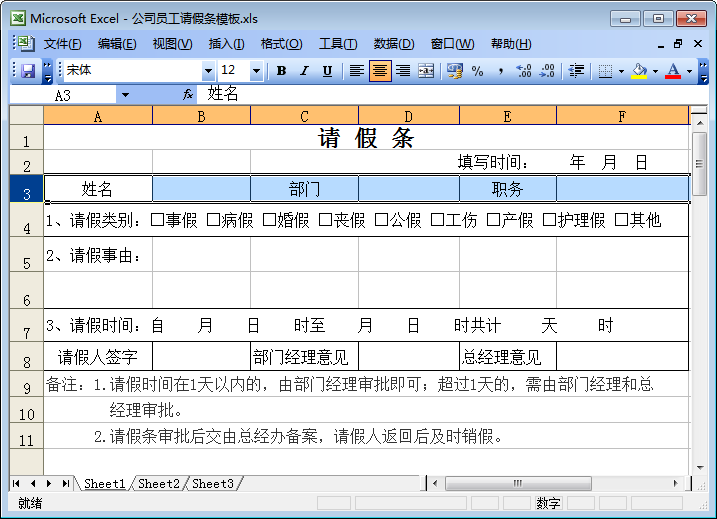Select column C header
The width and height of the screenshot is (717, 519).
304,116
